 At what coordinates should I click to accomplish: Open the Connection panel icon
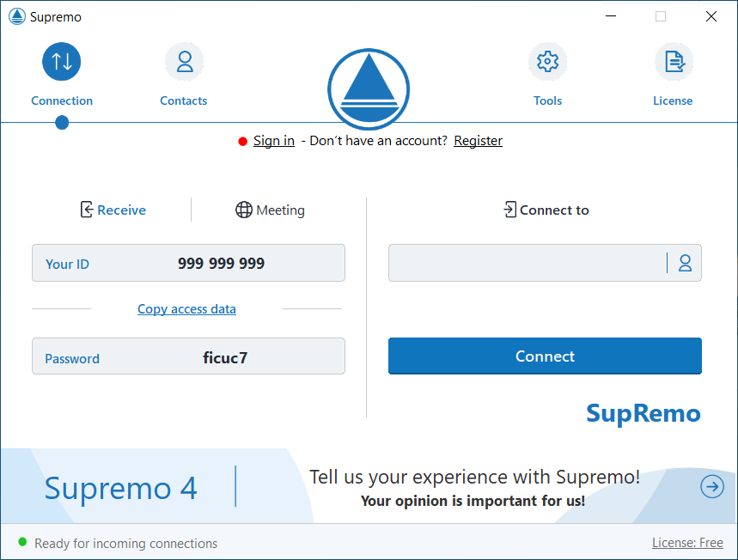tap(61, 61)
